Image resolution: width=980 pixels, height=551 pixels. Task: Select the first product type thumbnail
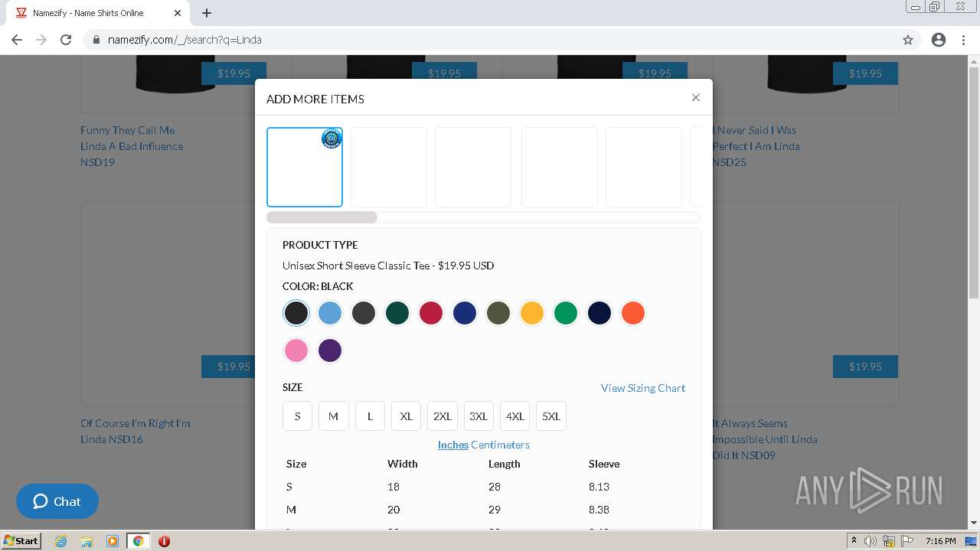tap(305, 167)
